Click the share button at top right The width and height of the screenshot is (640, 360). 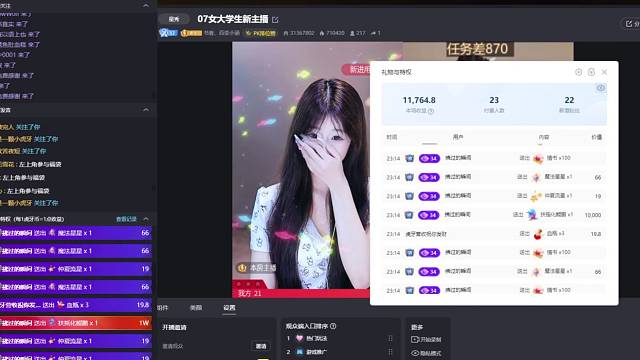(x=632, y=24)
